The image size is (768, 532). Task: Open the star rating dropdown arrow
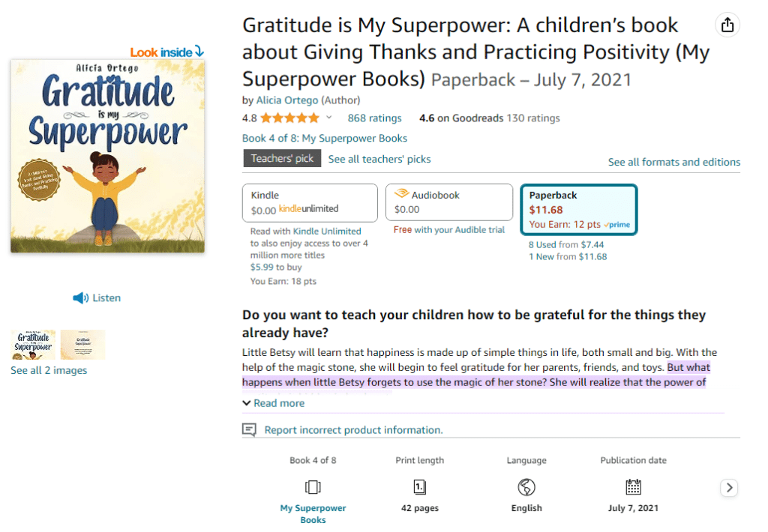(x=328, y=118)
